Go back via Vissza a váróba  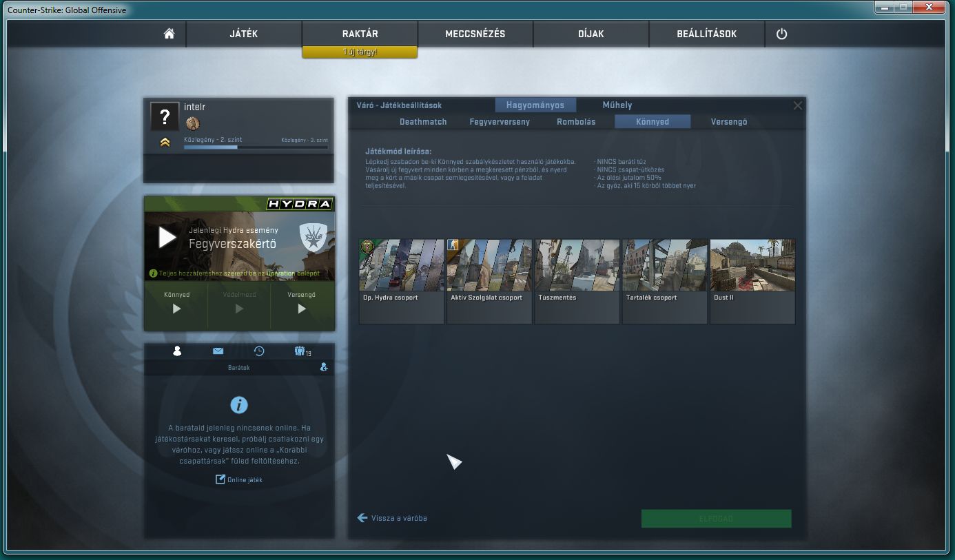(392, 518)
